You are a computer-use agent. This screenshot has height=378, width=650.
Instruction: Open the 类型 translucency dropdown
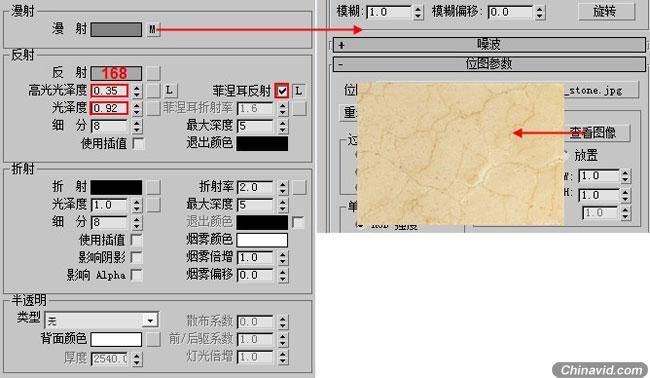[x=150, y=321]
